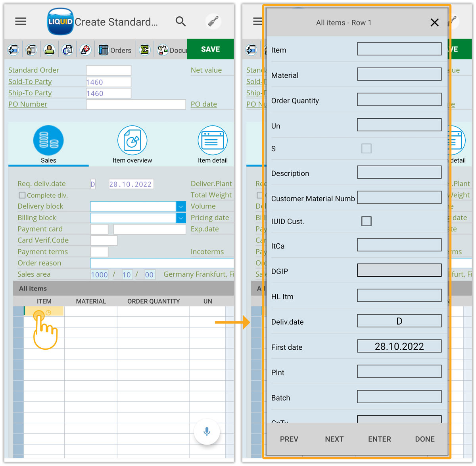The width and height of the screenshot is (476, 466).
Task: Close the All items - Row 1 dialog
Action: pos(434,23)
